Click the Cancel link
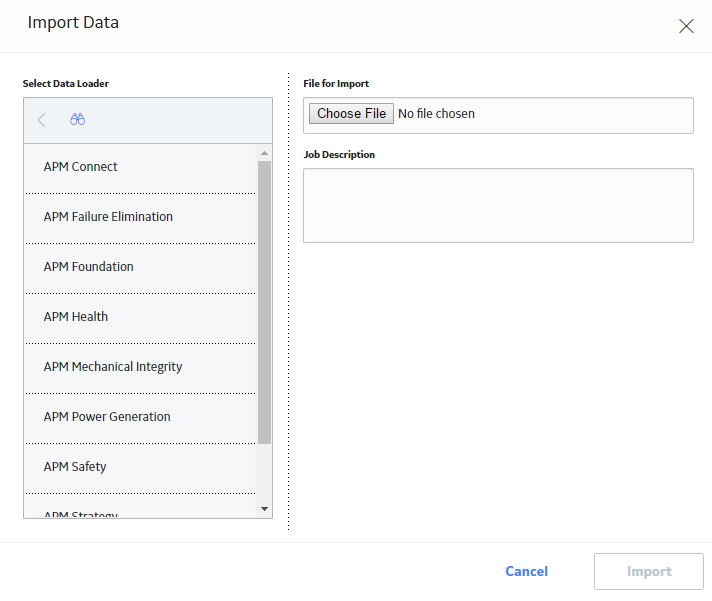This screenshot has width=712, height=601. 526,571
